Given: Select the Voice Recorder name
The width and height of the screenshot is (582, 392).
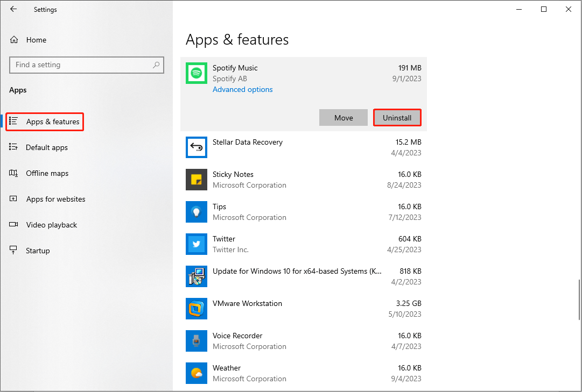Looking at the screenshot, I should pyautogui.click(x=237, y=336).
